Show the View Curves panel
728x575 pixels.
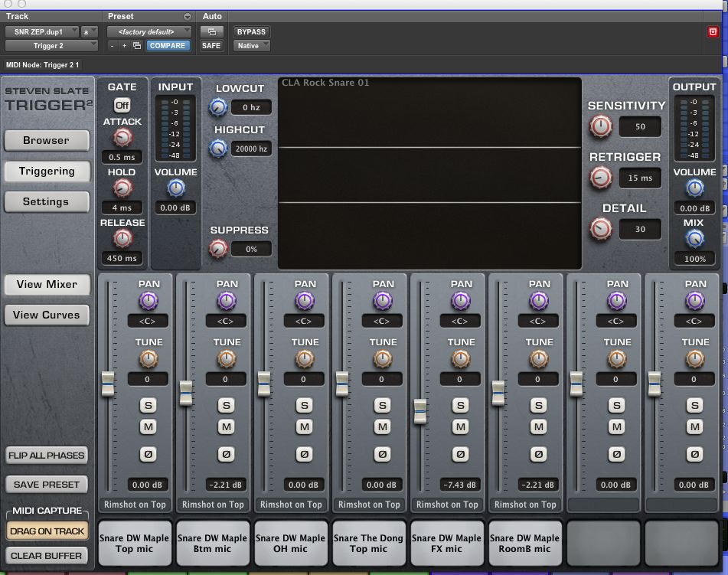point(47,315)
